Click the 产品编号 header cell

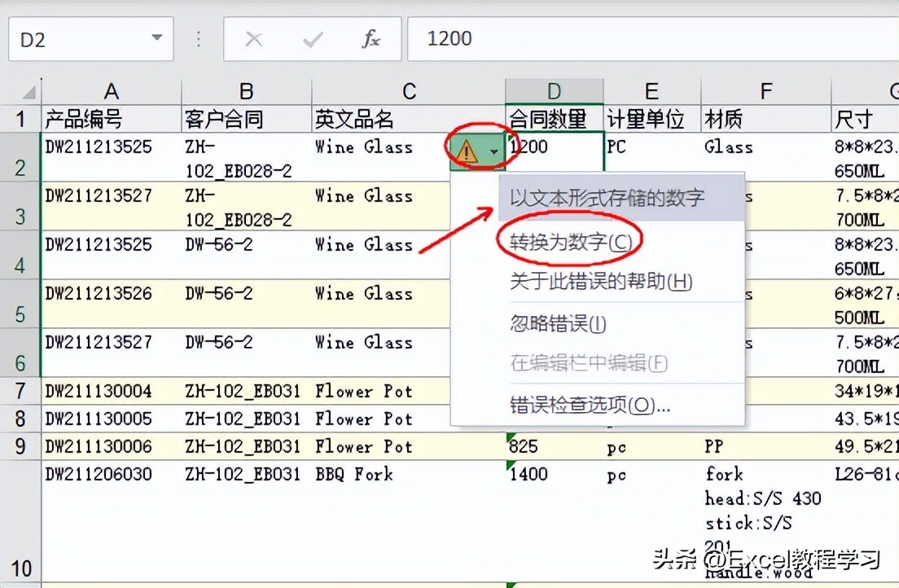click(112, 119)
